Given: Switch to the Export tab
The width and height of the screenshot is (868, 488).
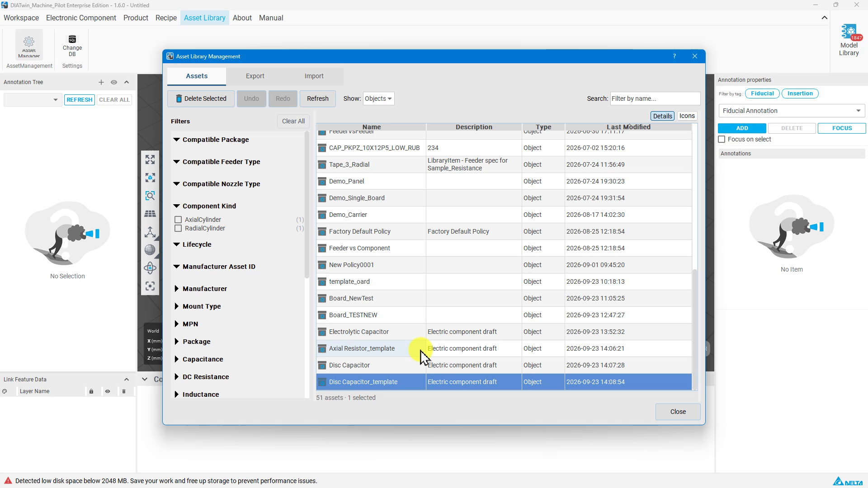Looking at the screenshot, I should tap(255, 76).
